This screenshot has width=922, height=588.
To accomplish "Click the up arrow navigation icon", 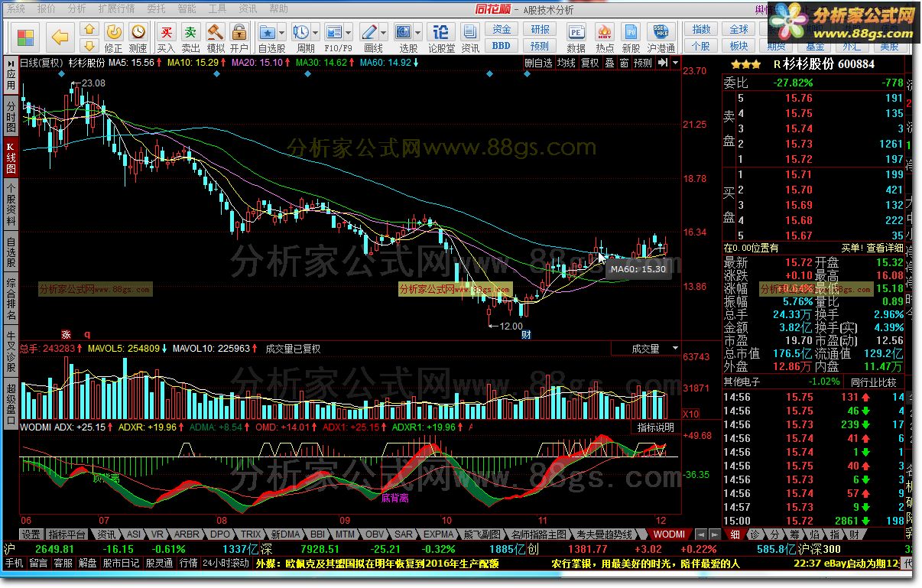I will [89, 31].
